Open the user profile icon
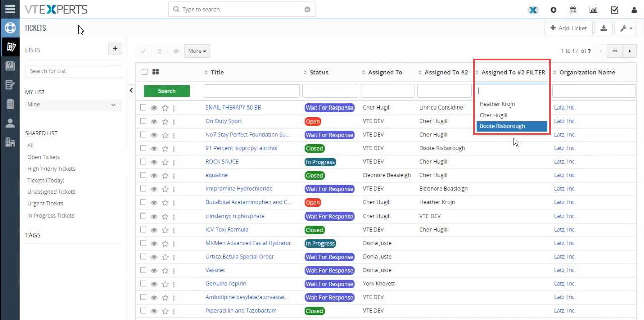The width and height of the screenshot is (644, 320). coord(634,10)
